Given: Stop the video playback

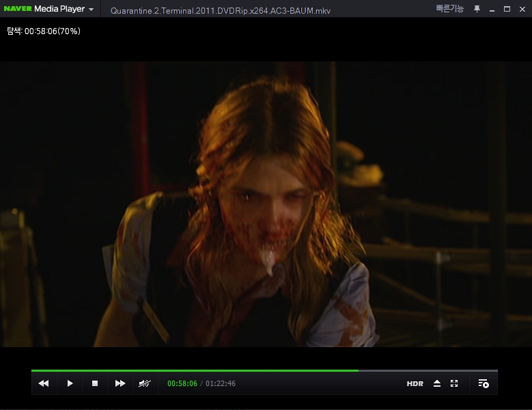Looking at the screenshot, I should pos(95,383).
